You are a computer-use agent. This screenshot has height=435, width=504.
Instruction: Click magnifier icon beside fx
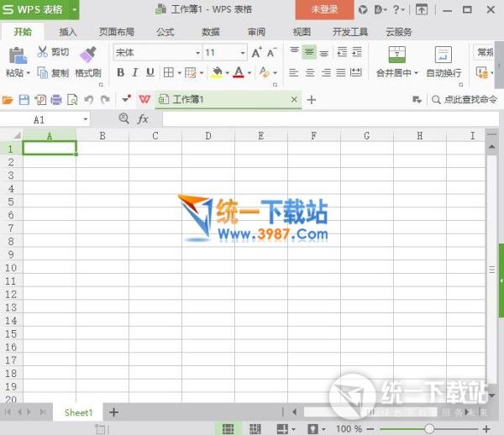click(x=124, y=119)
